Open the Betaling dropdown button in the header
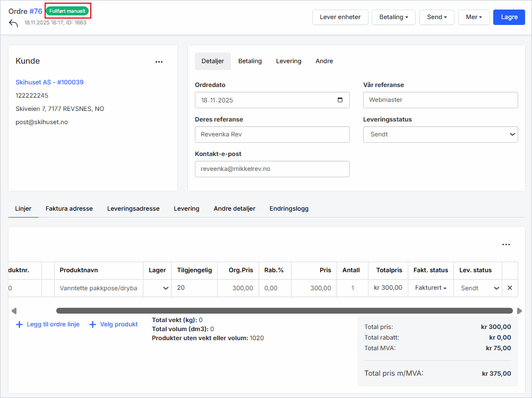 (x=393, y=17)
